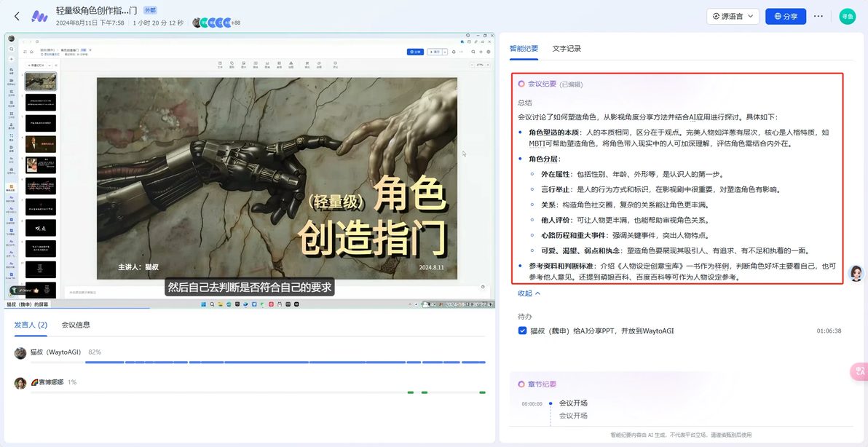
Task: Click the 会议纪要 heading icon
Action: point(521,84)
